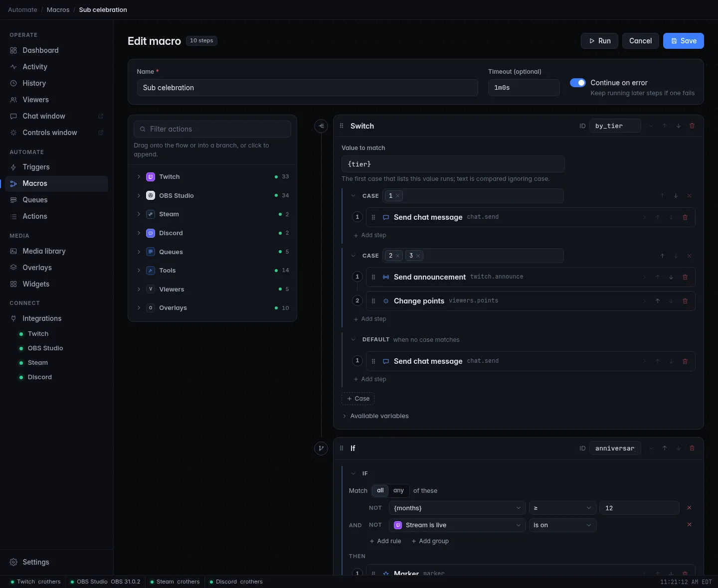Image resolution: width=718 pixels, height=588 pixels.
Task: Move the Switch block down
Action: 679,126
